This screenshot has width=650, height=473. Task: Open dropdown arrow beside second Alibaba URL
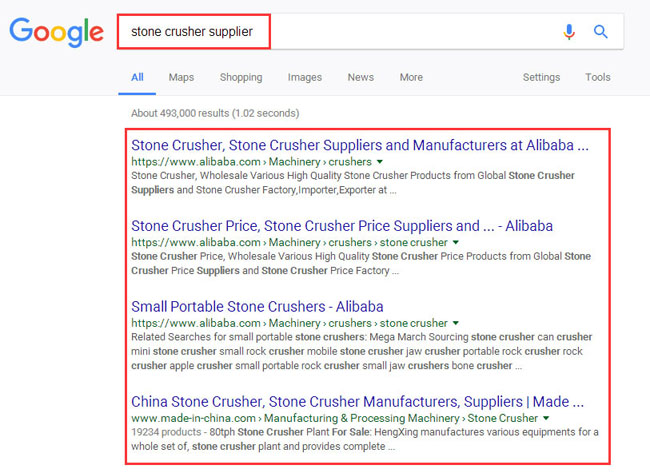pyautogui.click(x=457, y=242)
